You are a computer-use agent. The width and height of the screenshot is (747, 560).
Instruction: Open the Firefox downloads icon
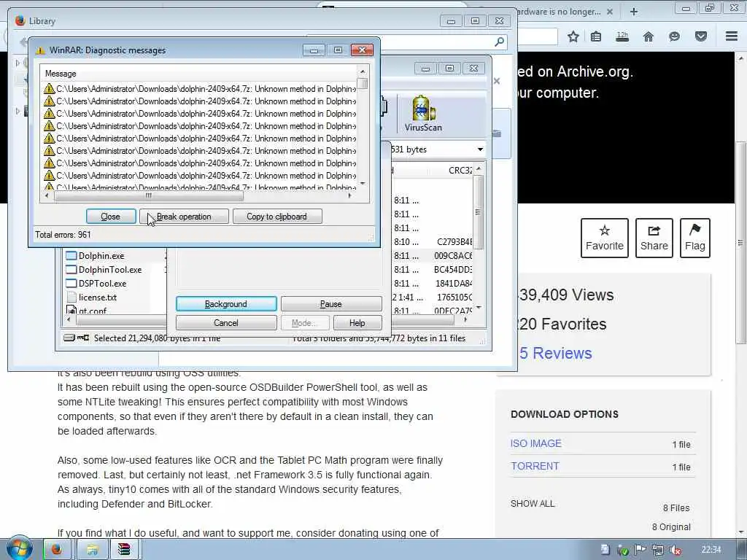[622, 36]
